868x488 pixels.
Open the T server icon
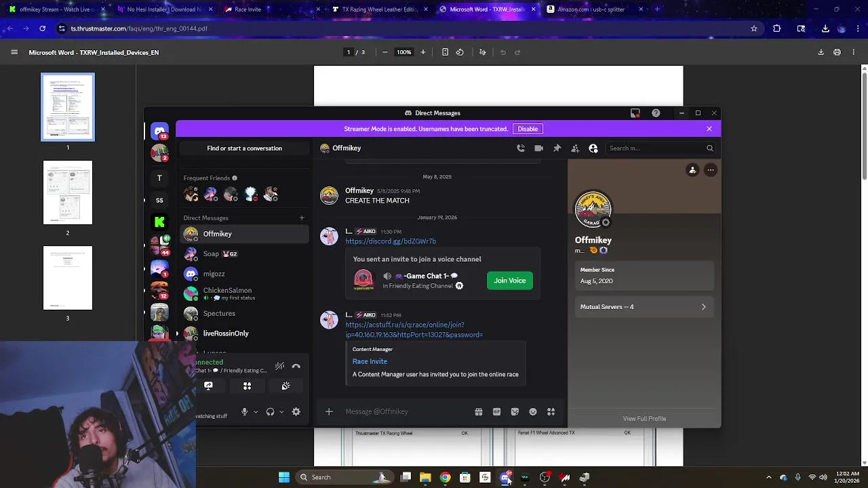159,178
